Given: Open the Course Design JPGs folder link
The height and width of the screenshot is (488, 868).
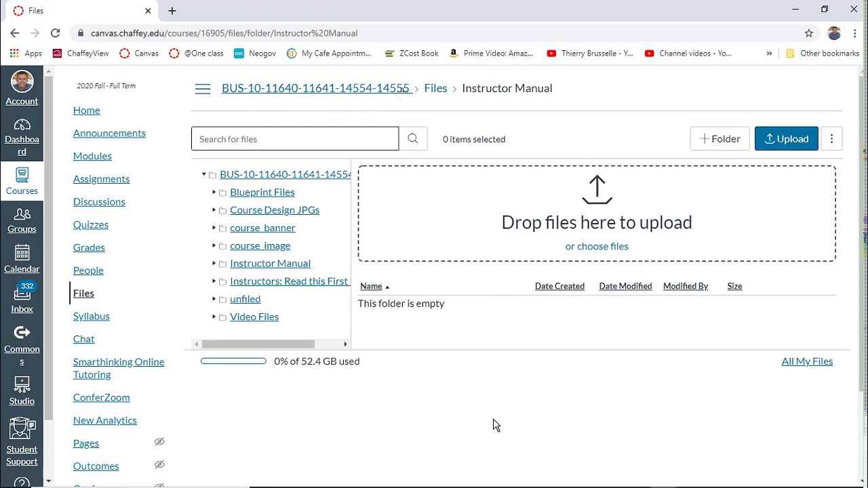Looking at the screenshot, I should [x=275, y=210].
